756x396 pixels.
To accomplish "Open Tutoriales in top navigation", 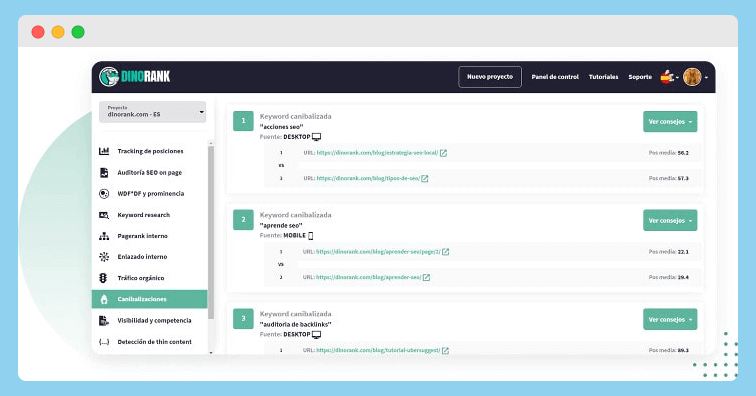I will [x=603, y=77].
